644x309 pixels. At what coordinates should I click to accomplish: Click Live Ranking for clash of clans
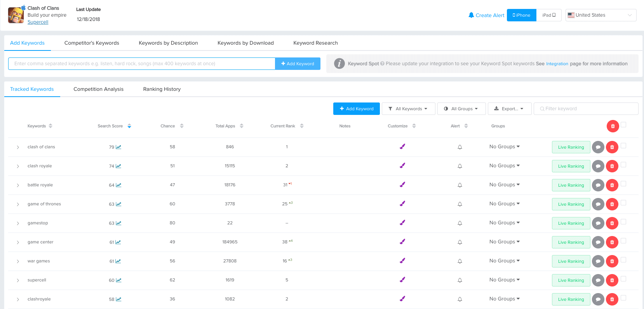point(571,147)
